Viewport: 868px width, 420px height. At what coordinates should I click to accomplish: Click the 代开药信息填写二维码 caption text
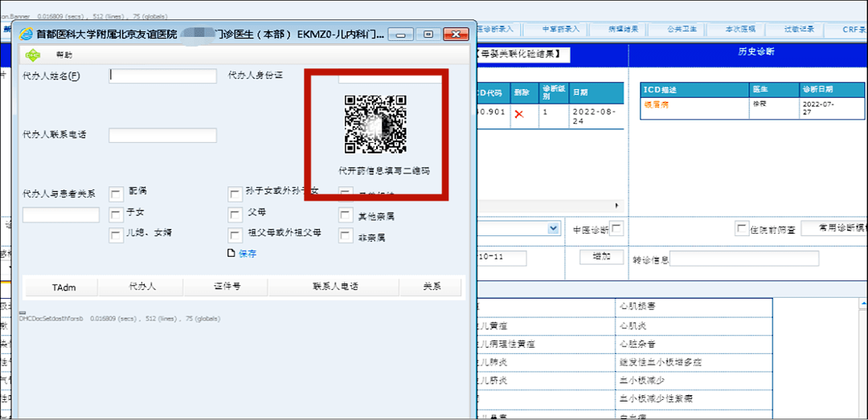click(384, 172)
